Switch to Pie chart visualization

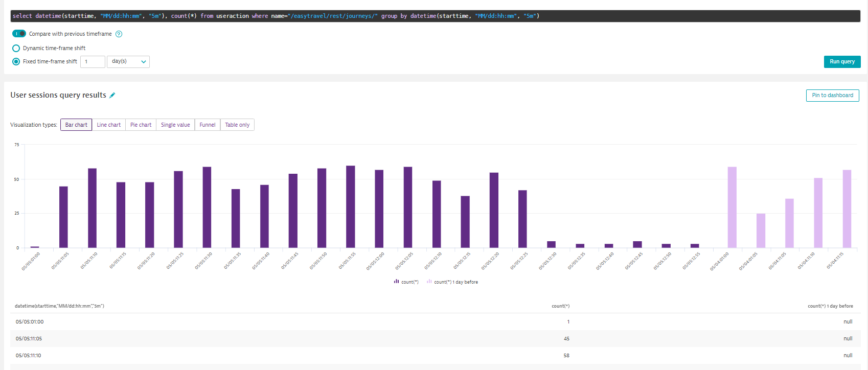(141, 125)
